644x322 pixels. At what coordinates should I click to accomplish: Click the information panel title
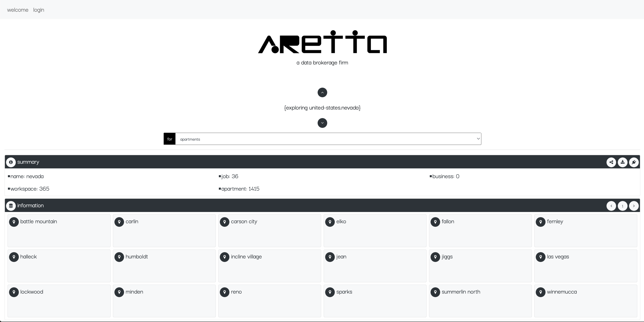pos(30,205)
